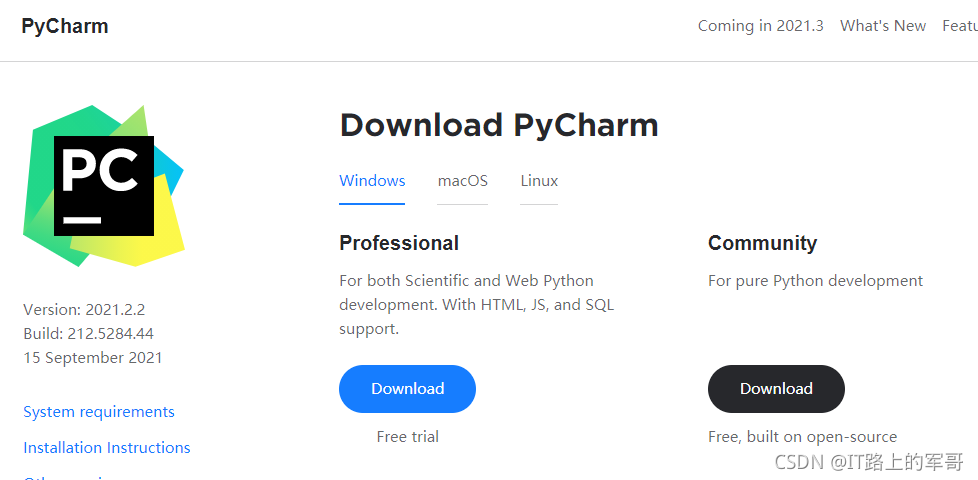Click the Build 212.5284.44 text
Viewport: 978px width, 480px height.
[x=89, y=334]
